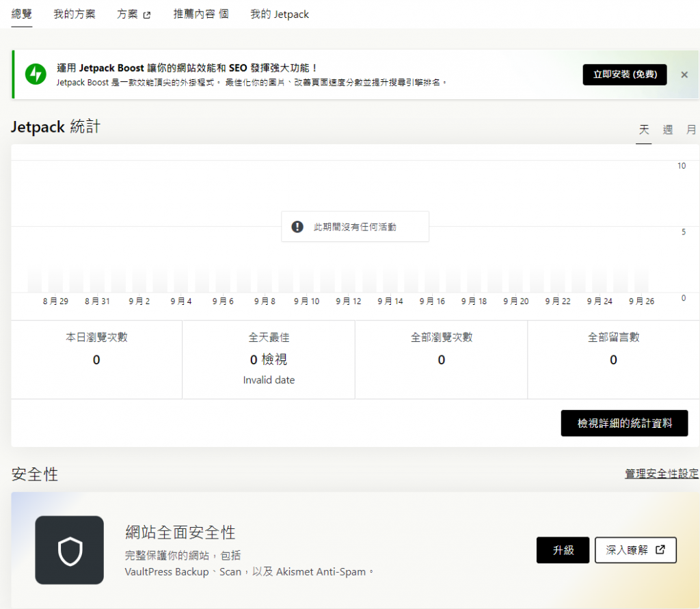Click the 此期間沒有任何活動 notice text

tap(355, 227)
